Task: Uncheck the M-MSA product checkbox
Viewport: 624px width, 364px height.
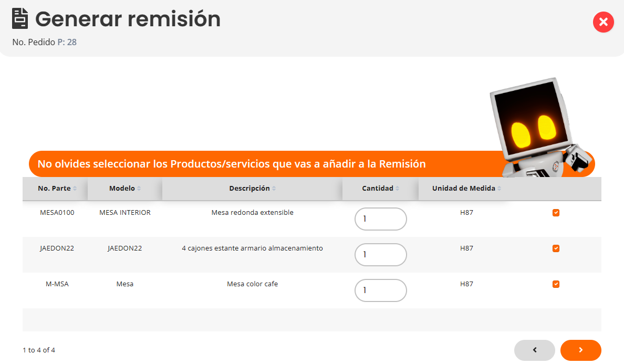Action: tap(556, 284)
